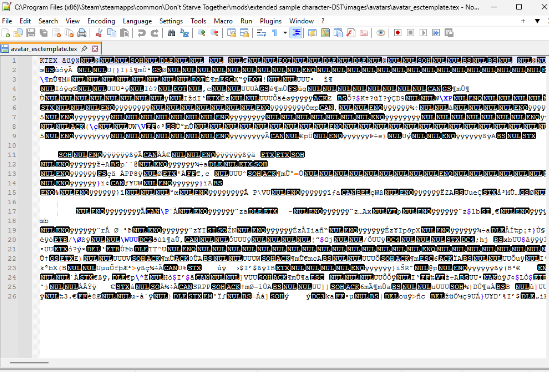This screenshot has width=549, height=372.
Task: Paste clipboard using the Paste icon
Action: 124,33
